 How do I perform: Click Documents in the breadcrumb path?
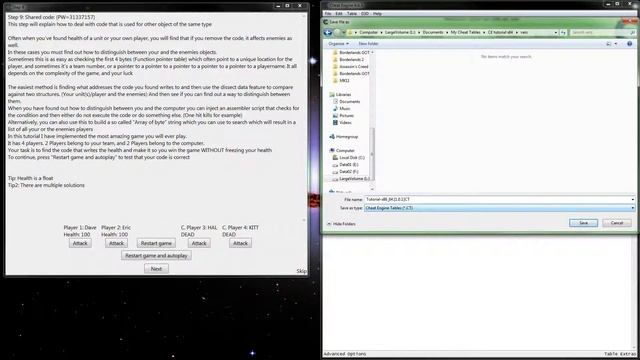point(433,32)
